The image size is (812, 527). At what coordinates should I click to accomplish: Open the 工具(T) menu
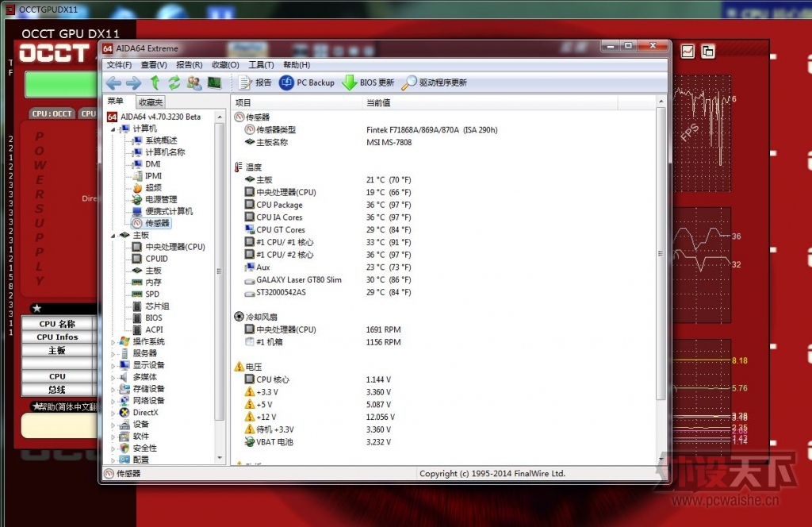261,65
